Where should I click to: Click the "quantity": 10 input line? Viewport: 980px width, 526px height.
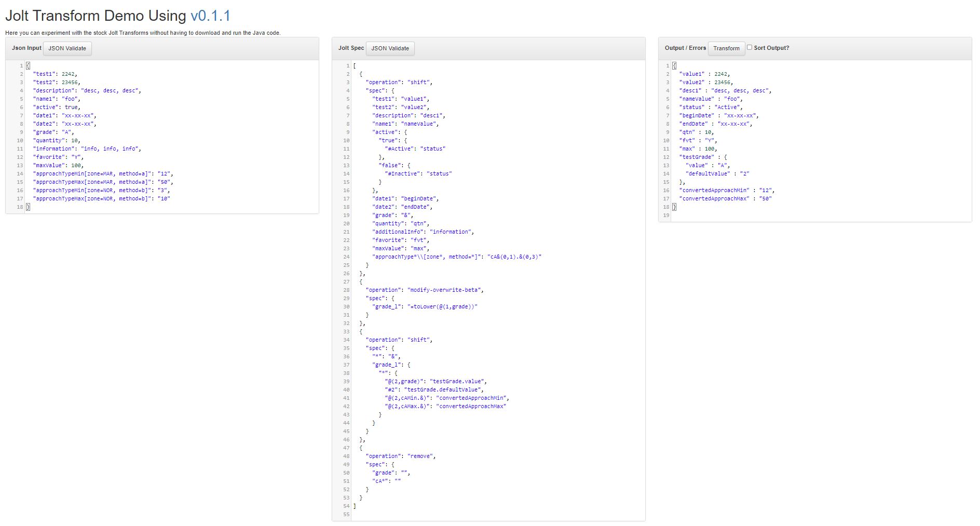[x=57, y=141]
